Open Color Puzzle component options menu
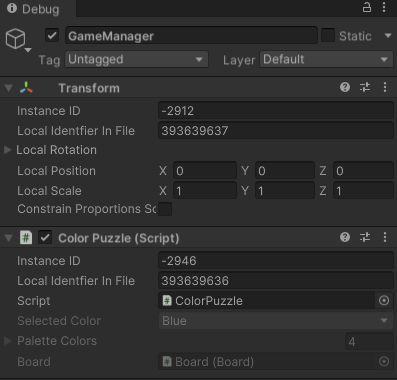Image resolution: width=397 pixels, height=380 pixels. click(x=385, y=237)
